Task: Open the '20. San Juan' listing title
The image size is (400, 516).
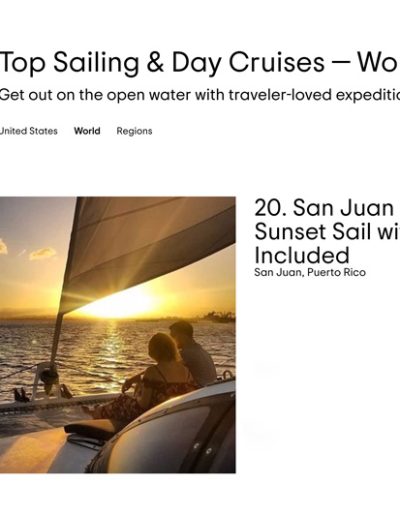Action: pos(327,208)
